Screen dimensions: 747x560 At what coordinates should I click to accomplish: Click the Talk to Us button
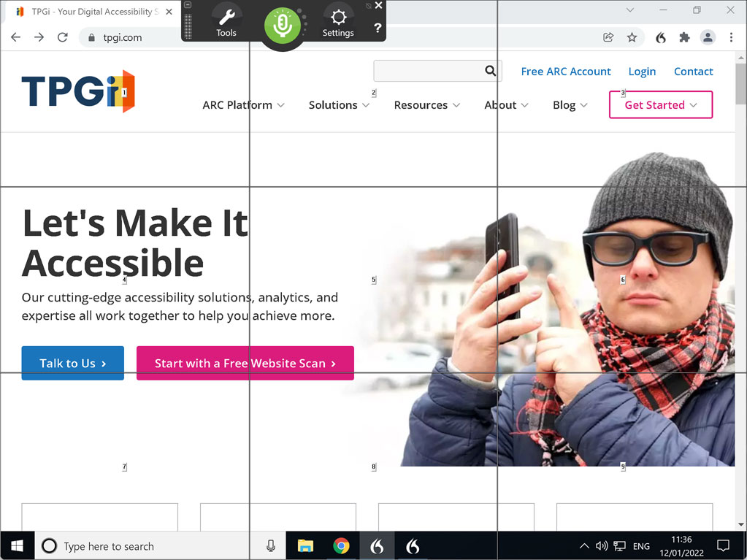pyautogui.click(x=72, y=363)
